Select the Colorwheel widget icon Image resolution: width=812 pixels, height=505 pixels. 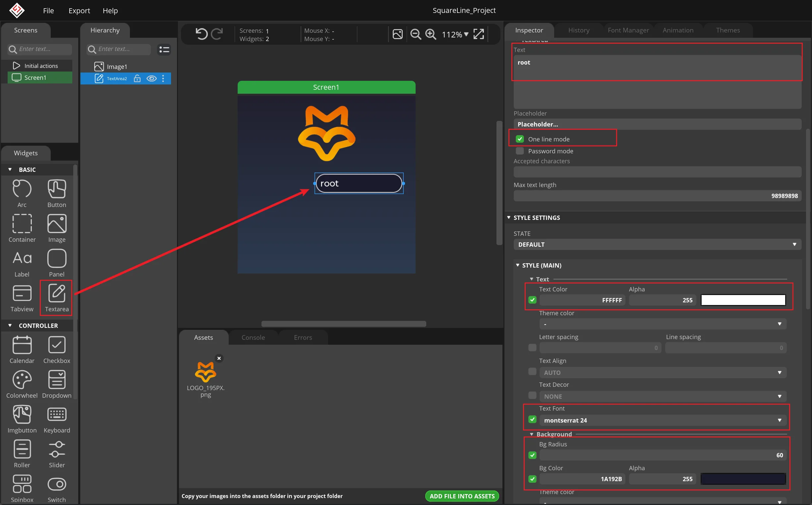click(x=22, y=380)
